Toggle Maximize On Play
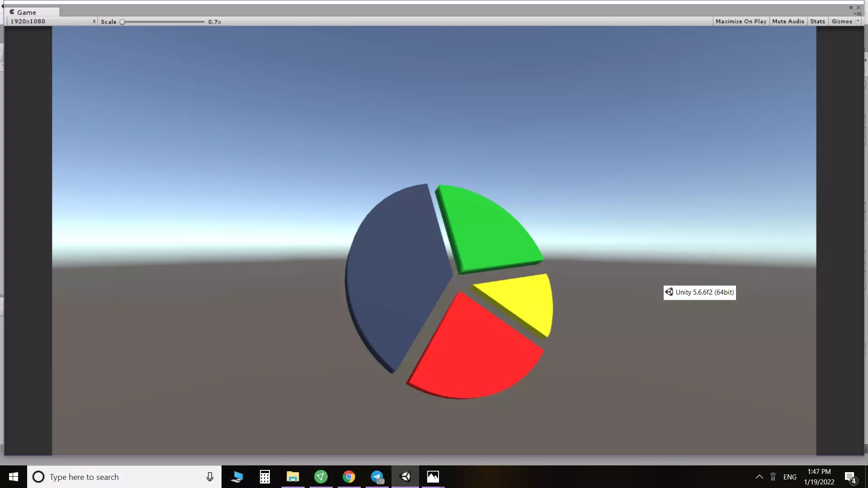 [x=741, y=21]
